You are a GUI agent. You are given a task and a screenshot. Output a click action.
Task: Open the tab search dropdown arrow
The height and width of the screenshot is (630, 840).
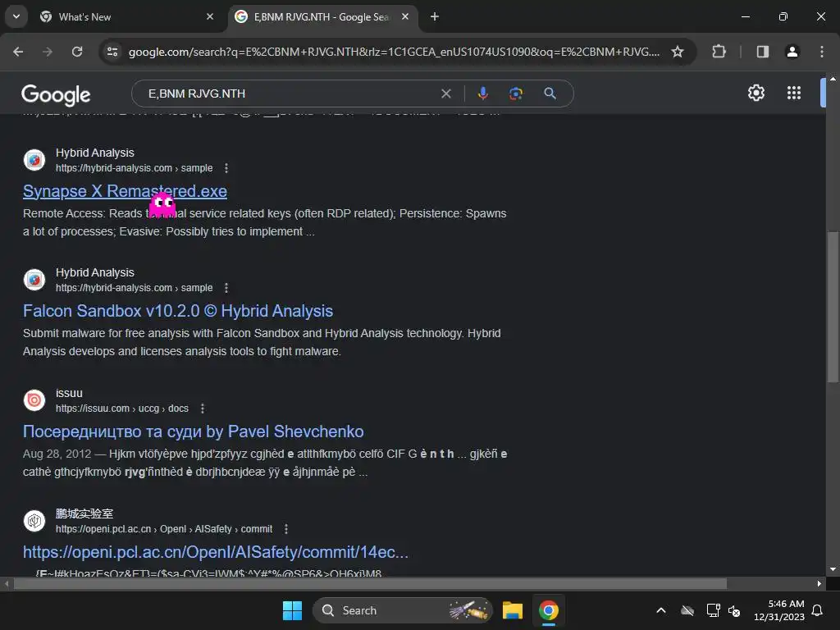coord(16,16)
